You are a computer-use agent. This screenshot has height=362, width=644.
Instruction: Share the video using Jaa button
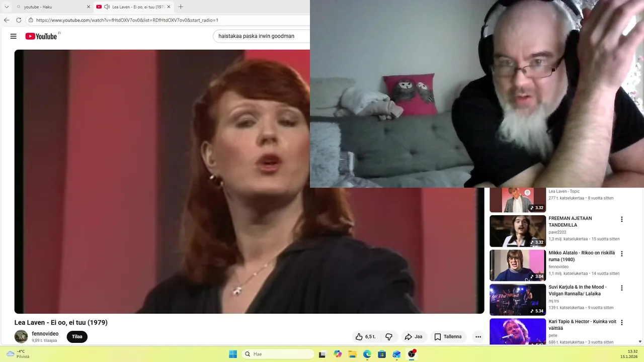414,337
